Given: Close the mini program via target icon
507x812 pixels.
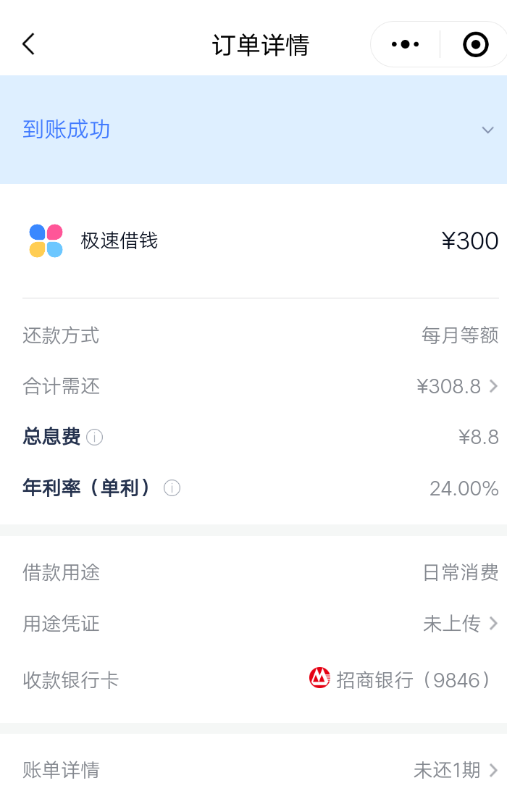Looking at the screenshot, I should tap(475, 45).
